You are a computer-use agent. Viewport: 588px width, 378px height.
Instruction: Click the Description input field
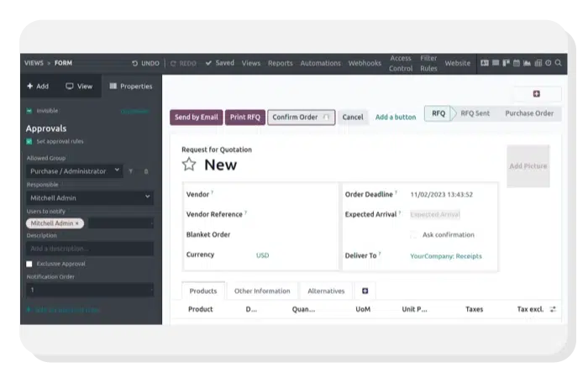[90, 249]
